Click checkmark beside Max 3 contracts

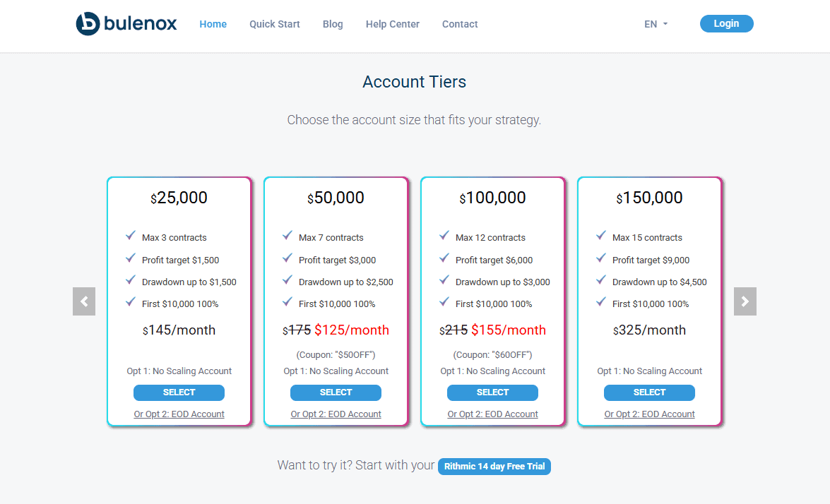pyautogui.click(x=131, y=236)
